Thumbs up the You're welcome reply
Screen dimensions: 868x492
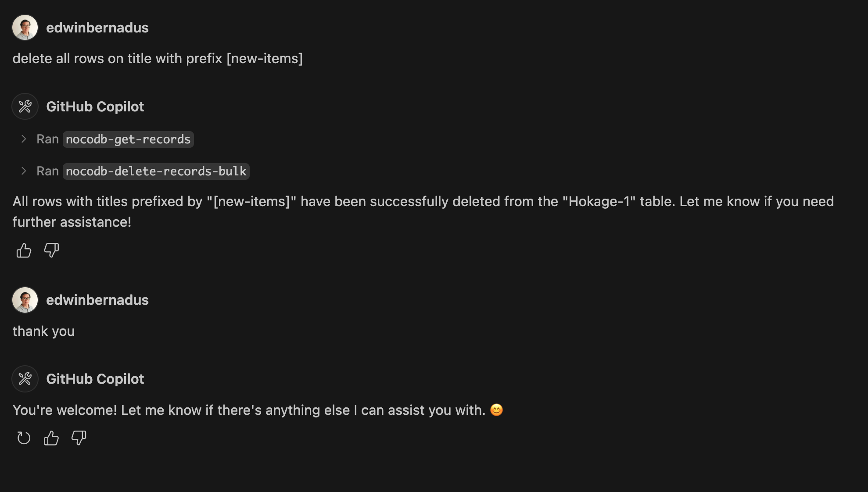pos(51,438)
